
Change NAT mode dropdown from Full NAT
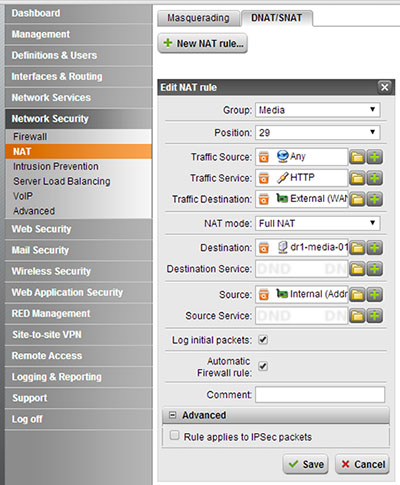pos(318,223)
